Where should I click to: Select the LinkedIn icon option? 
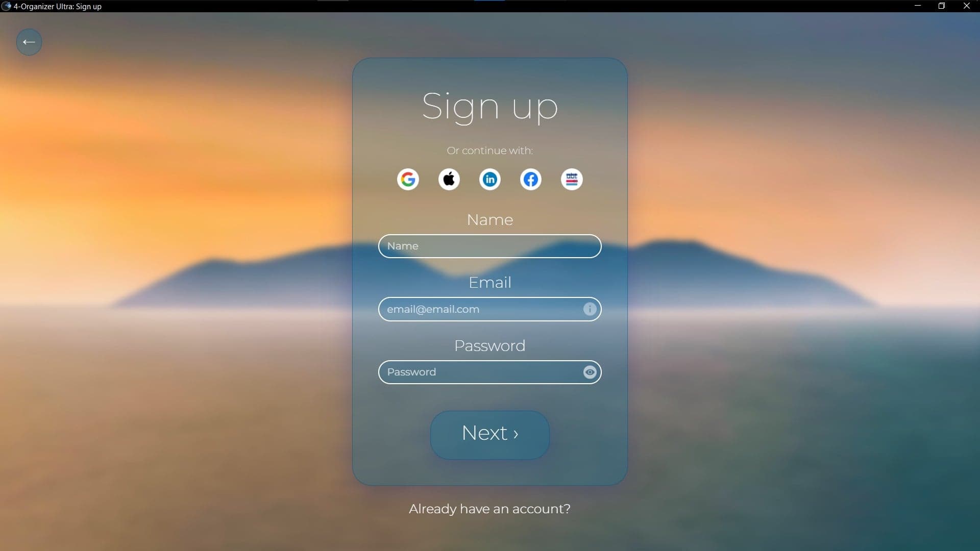click(x=490, y=179)
